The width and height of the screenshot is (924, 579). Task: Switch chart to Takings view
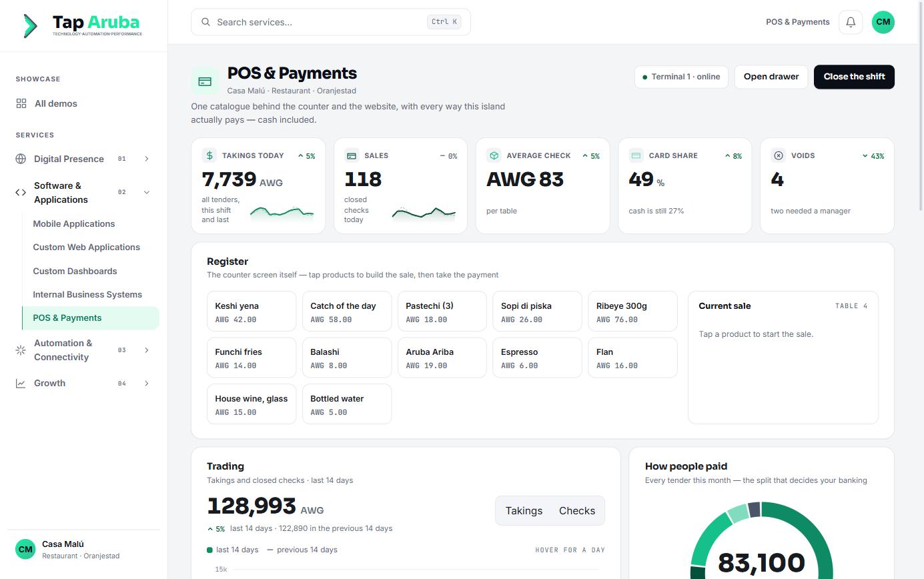pos(524,510)
